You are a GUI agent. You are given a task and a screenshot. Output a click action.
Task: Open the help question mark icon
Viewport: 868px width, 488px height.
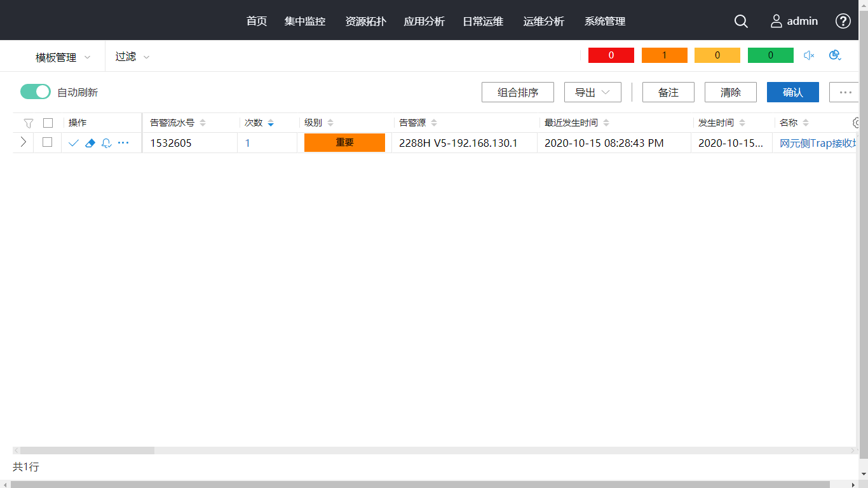843,21
